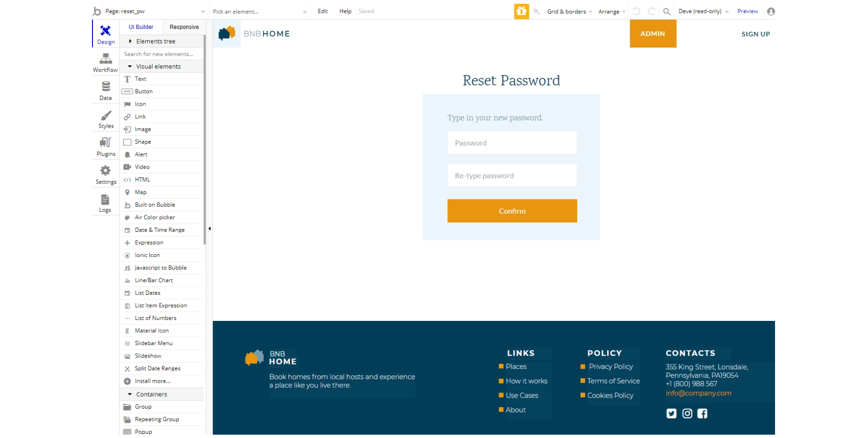This screenshot has width=868, height=438.
Task: Click the info@company.com email link
Action: (698, 393)
